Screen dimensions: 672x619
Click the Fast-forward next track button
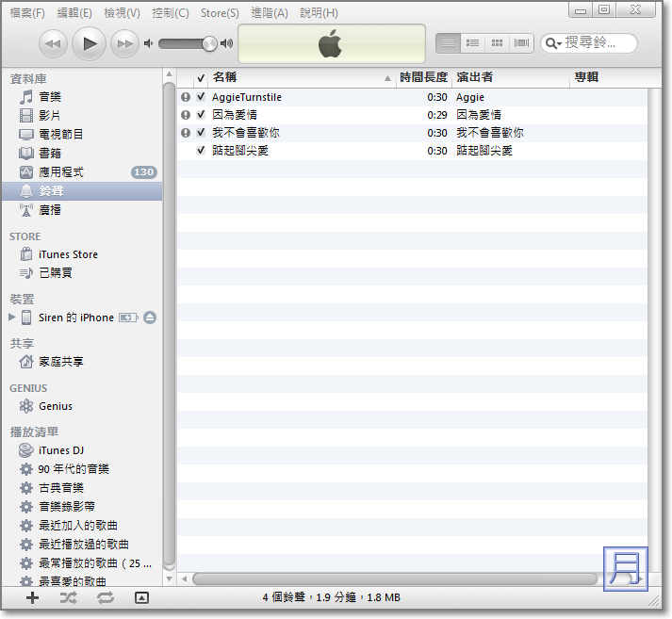point(124,43)
